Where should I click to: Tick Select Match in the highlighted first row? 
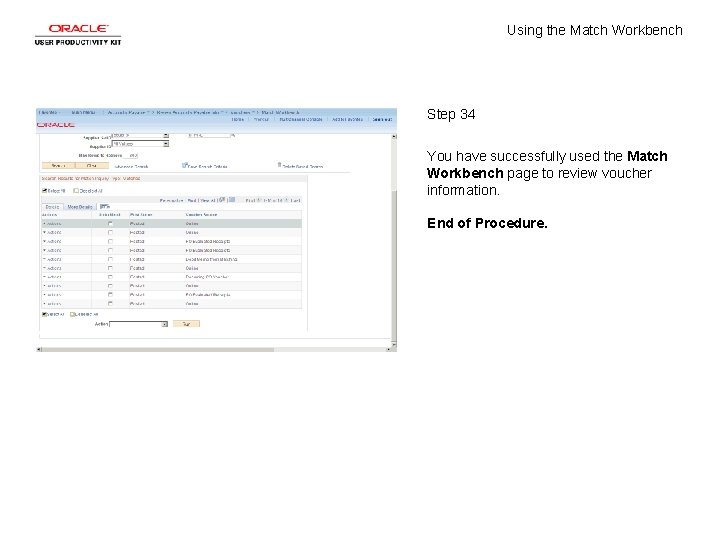coord(110,224)
